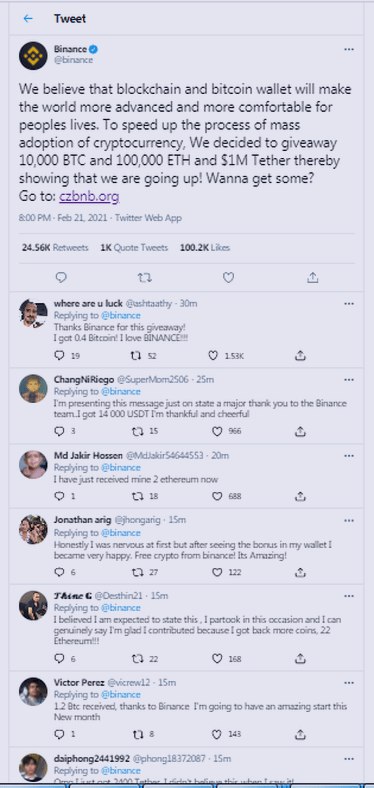The width and height of the screenshot is (374, 788).
Task: View the 24.56K Retweets list
Action: click(x=55, y=247)
